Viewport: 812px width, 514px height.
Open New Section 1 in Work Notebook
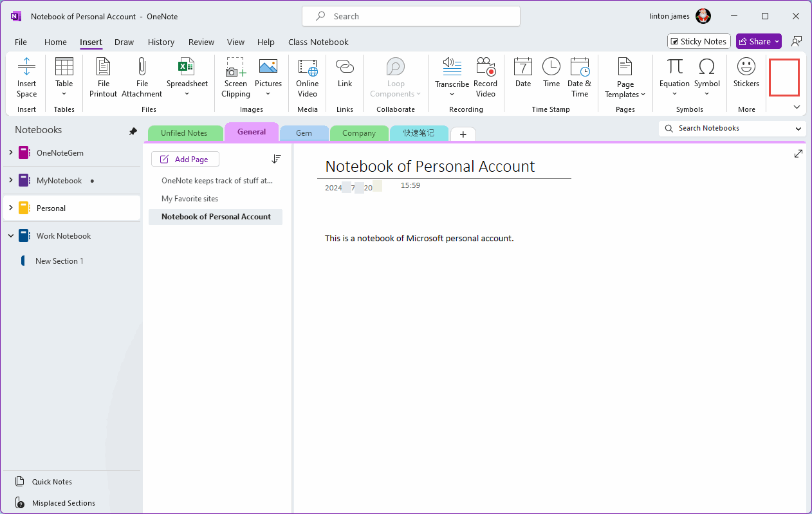pos(59,261)
